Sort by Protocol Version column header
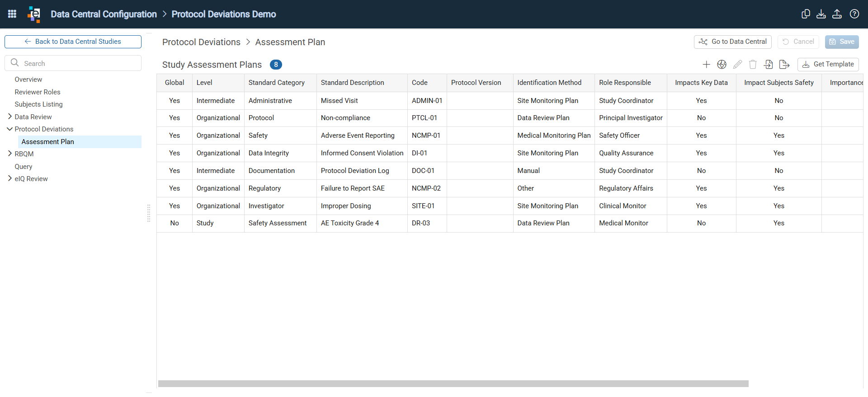This screenshot has height=397, width=868. pyautogui.click(x=480, y=83)
